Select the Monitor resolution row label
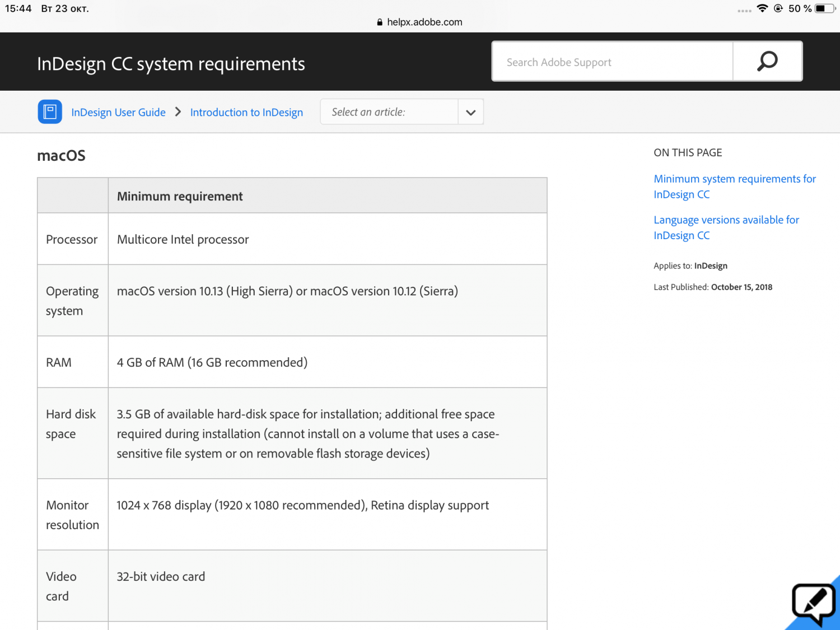This screenshot has height=630, width=840. (72, 515)
